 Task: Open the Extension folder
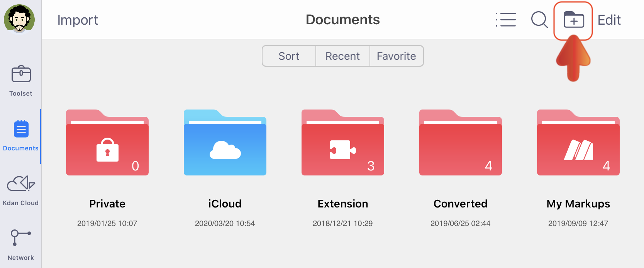click(343, 143)
